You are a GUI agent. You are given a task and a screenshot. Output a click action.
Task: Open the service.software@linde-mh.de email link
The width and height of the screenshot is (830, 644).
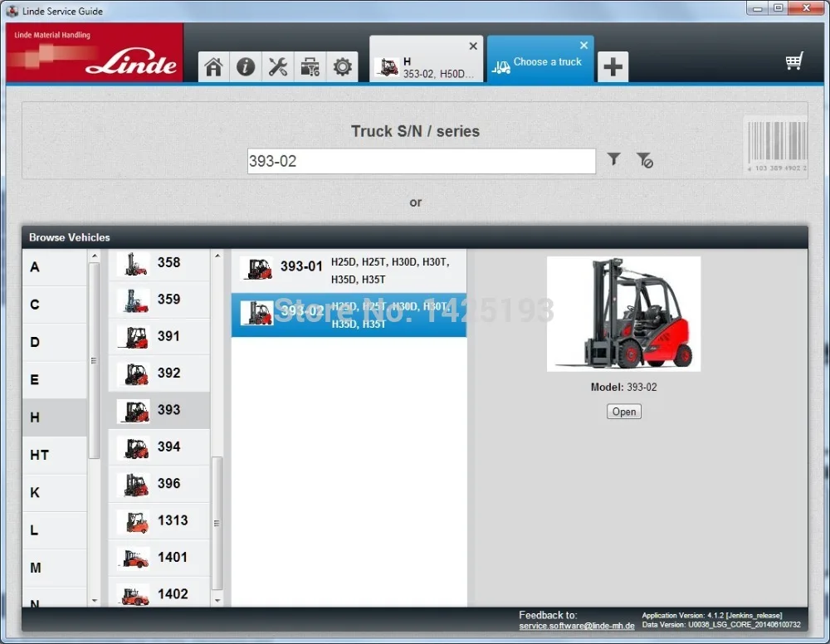(577, 626)
